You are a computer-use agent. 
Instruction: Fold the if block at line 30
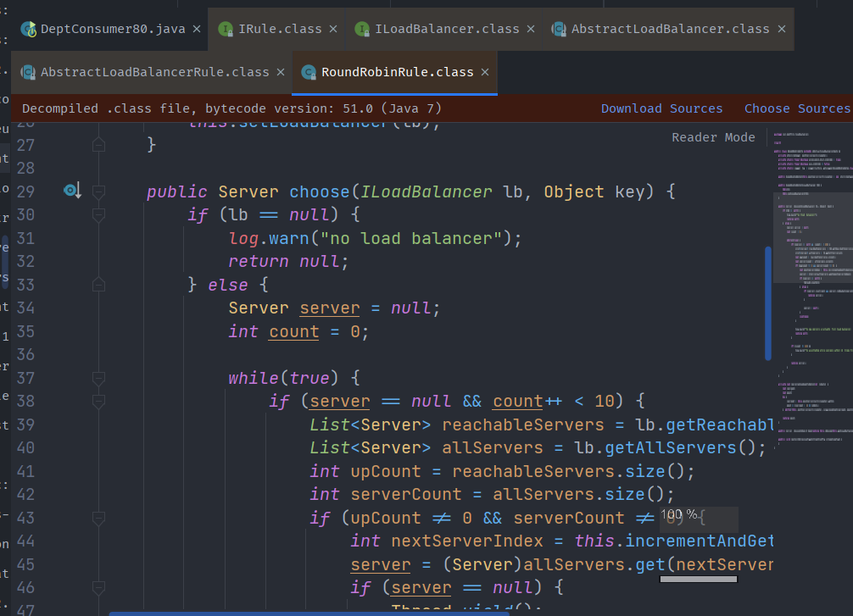pos(99,215)
